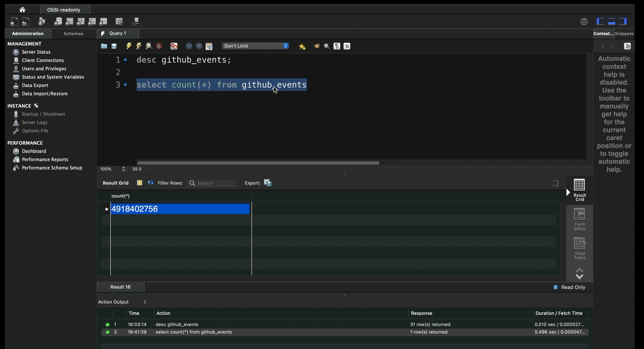
Task: Run EXPLAIN on the statement
Action: pos(149,46)
